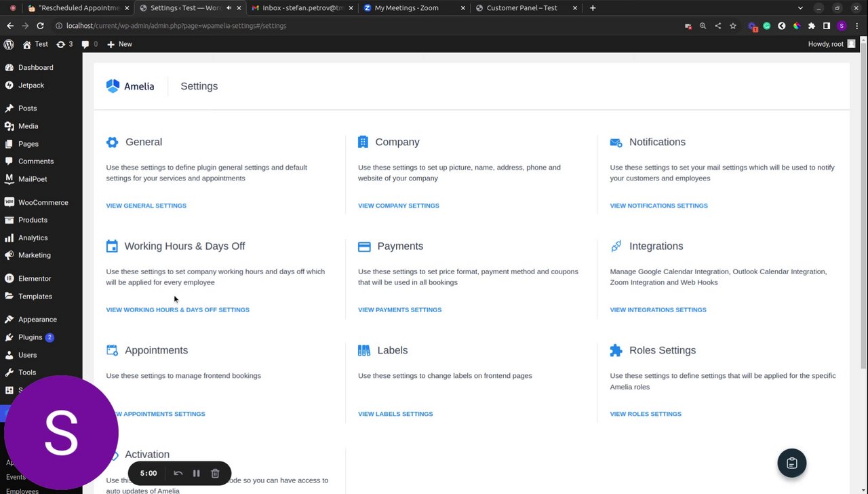Open the floating clipboard button
The image size is (868, 494).
[791, 463]
